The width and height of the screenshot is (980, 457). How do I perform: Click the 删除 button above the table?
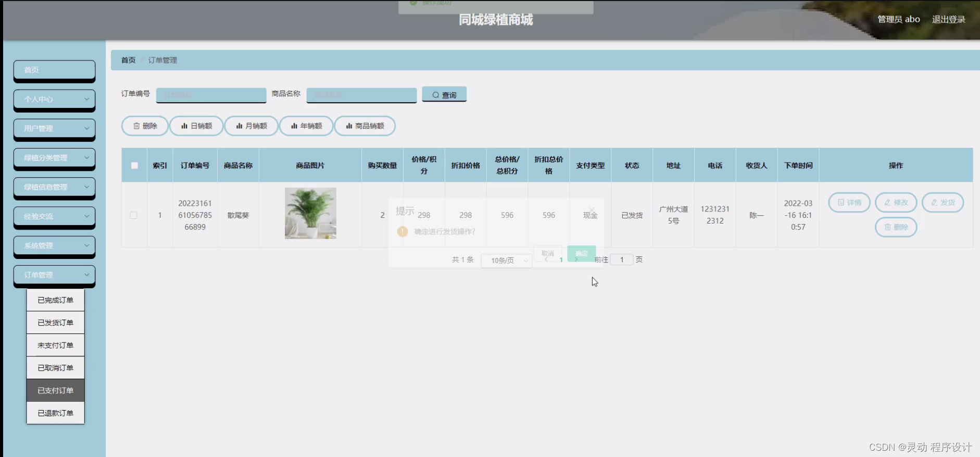tap(145, 126)
